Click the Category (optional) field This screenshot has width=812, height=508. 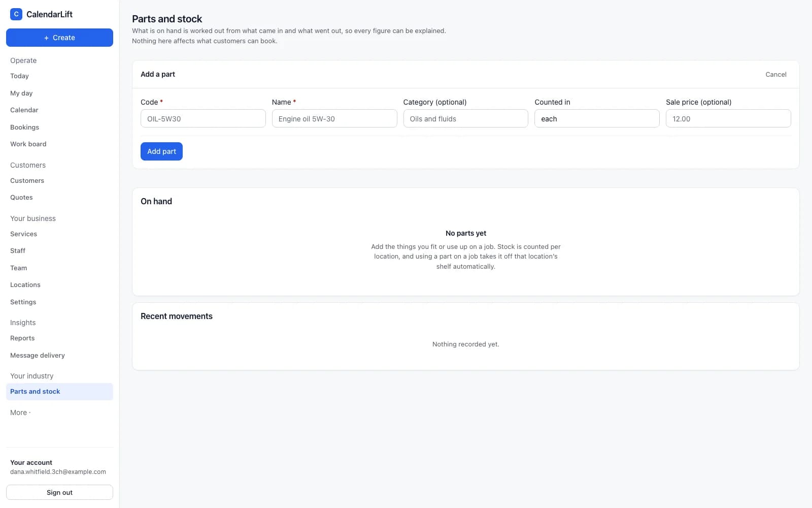pos(465,118)
